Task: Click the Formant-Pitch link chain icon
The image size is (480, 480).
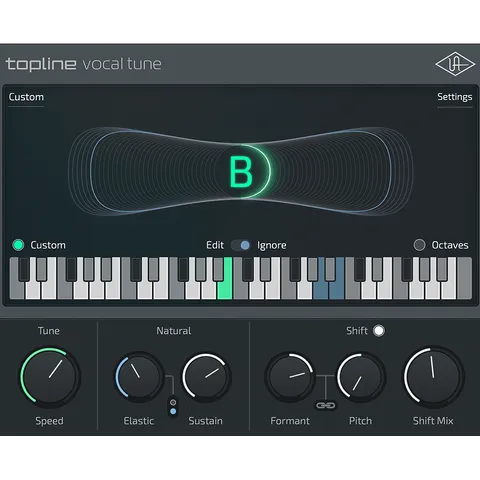Action: tap(325, 405)
